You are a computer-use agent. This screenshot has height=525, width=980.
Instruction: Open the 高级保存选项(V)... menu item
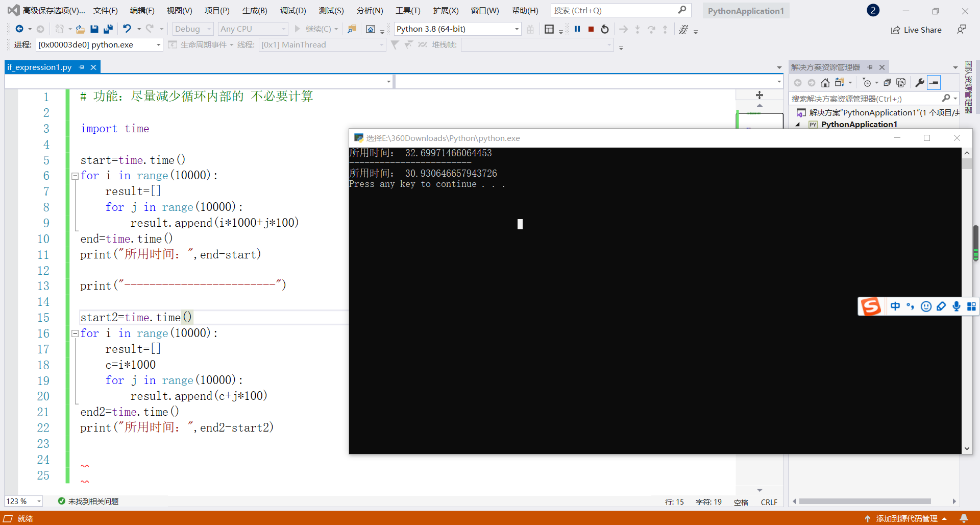54,10
